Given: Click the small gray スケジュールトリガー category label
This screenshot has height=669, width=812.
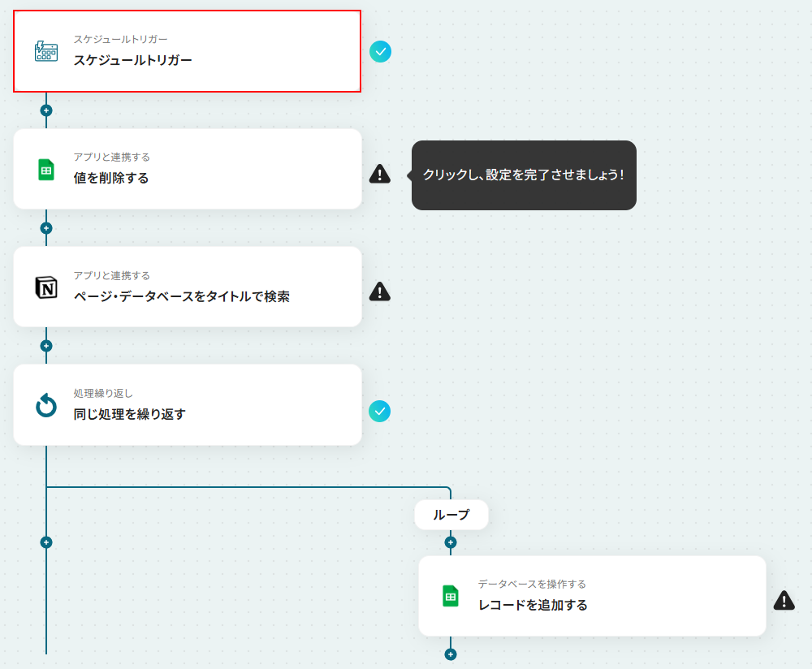Looking at the screenshot, I should pyautogui.click(x=121, y=39).
